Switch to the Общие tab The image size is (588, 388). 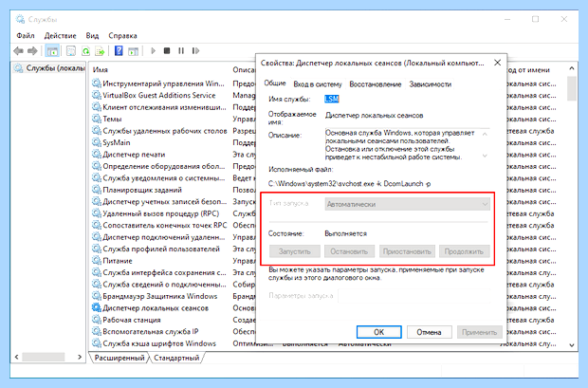(x=275, y=83)
